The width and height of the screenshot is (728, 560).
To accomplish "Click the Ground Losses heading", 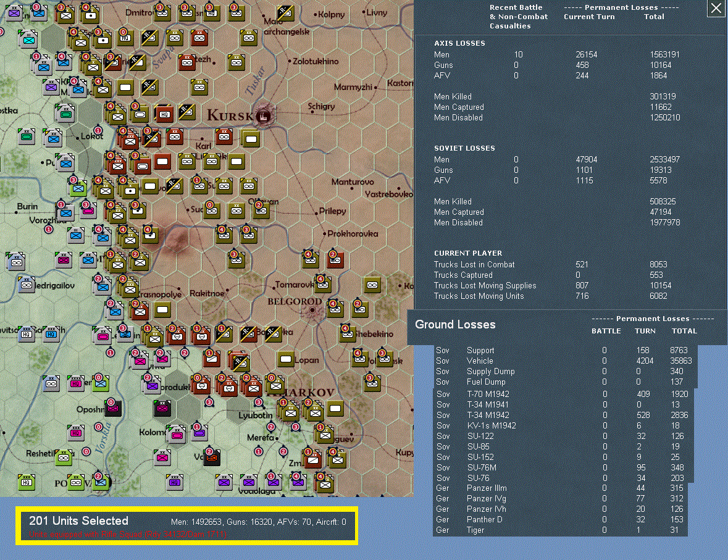I will 455,325.
